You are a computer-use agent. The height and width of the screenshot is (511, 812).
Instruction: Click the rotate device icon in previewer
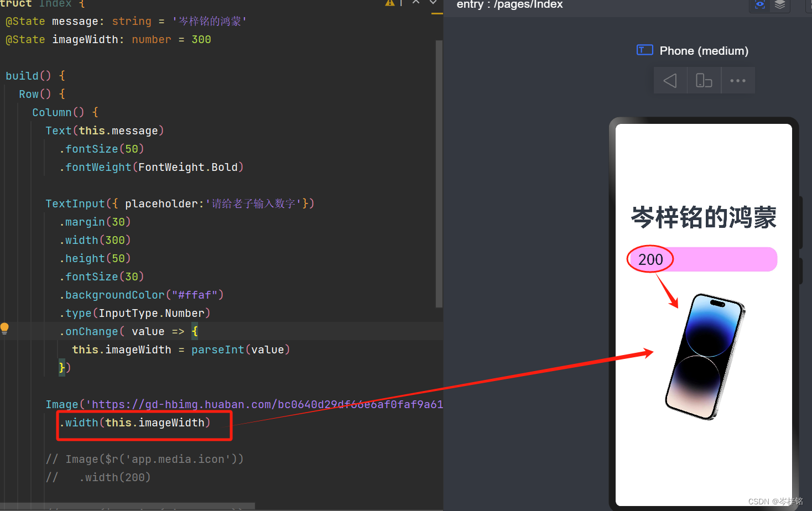pos(704,81)
